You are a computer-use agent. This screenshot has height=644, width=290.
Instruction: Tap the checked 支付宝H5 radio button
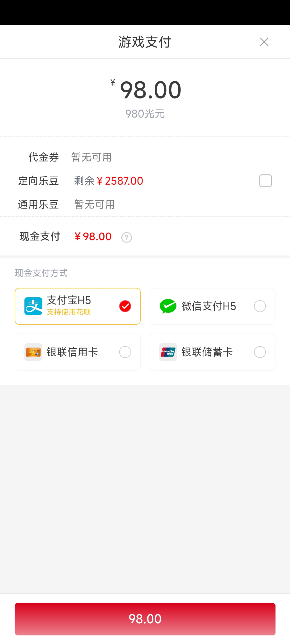click(125, 306)
